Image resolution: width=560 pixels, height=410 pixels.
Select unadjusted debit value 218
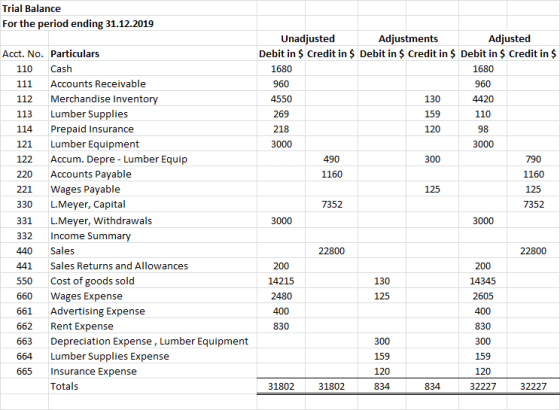click(x=281, y=129)
